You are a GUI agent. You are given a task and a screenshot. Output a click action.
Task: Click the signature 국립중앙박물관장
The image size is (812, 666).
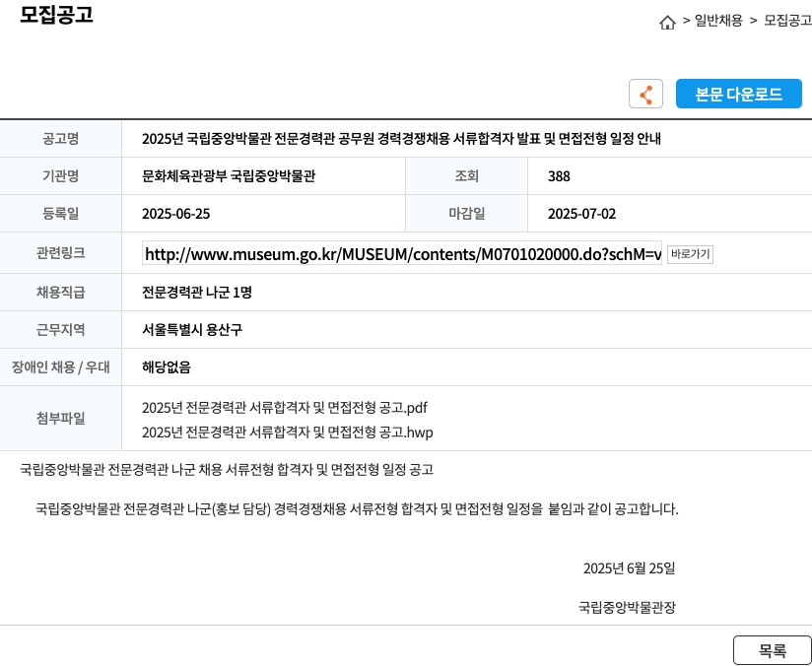pyautogui.click(x=627, y=607)
